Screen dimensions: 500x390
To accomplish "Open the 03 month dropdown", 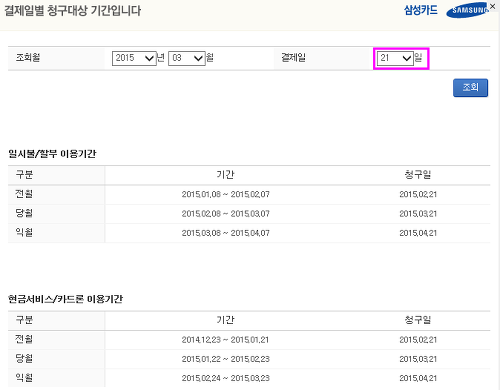I will (187, 58).
